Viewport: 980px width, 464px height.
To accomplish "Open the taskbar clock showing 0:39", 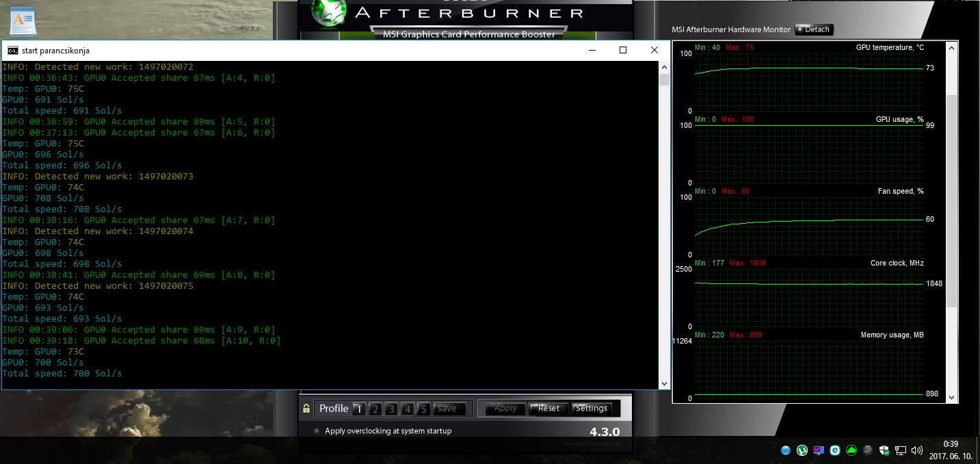I will click(950, 450).
